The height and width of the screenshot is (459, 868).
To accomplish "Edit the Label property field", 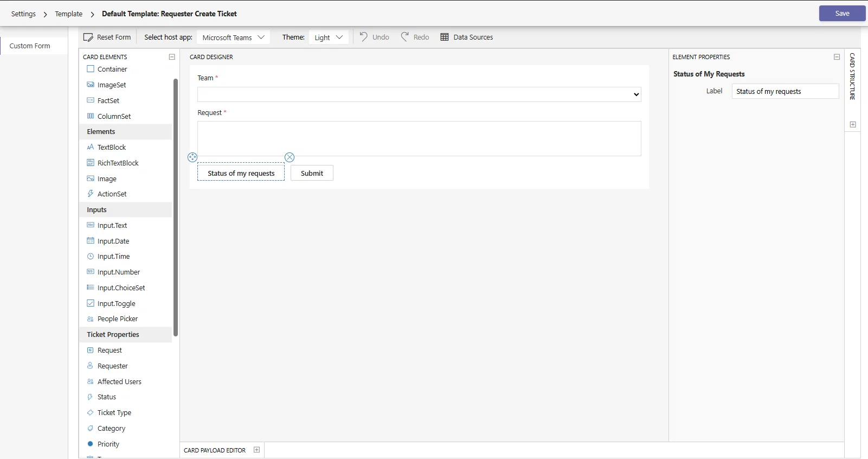I will (785, 91).
